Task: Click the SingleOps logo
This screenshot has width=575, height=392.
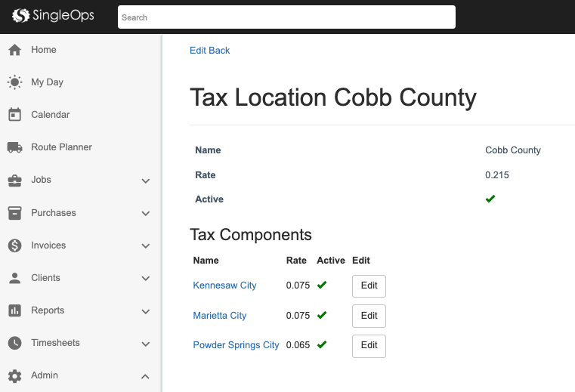Action: 53,16
